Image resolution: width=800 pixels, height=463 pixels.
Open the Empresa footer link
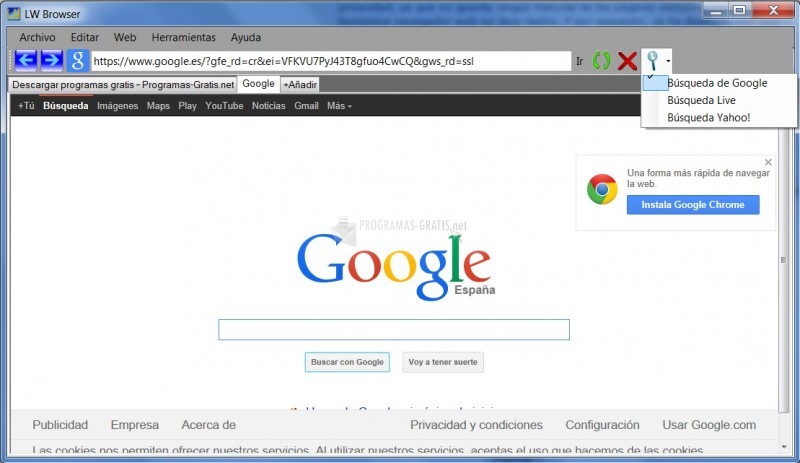click(x=135, y=425)
